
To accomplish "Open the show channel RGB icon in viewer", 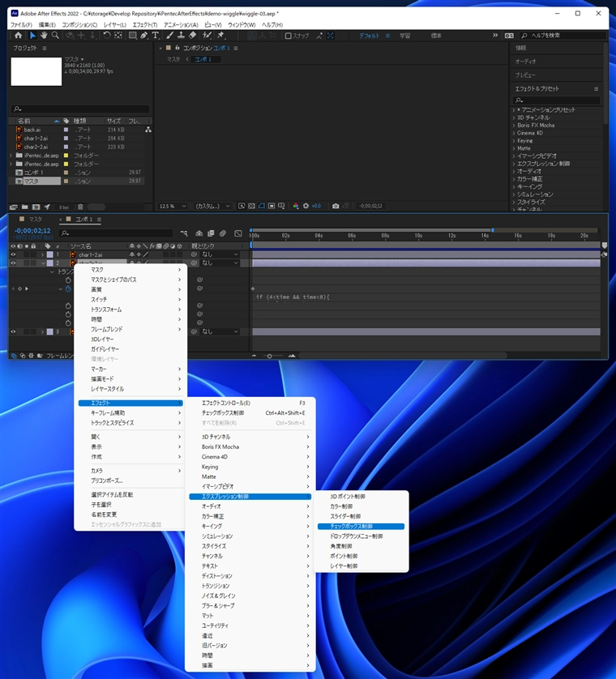I will click(x=296, y=206).
